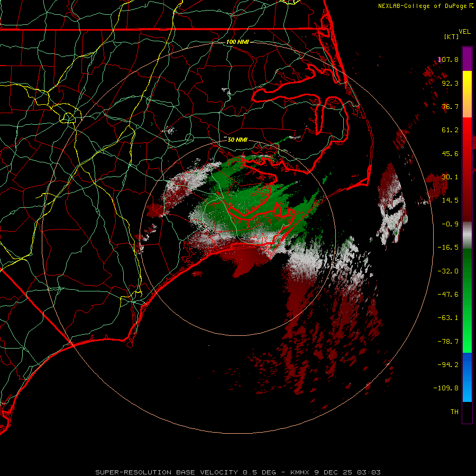This screenshot has height=476, width=476.
Task: Click the NEXLAB-College of DuPage credit text
Action: (422, 6)
